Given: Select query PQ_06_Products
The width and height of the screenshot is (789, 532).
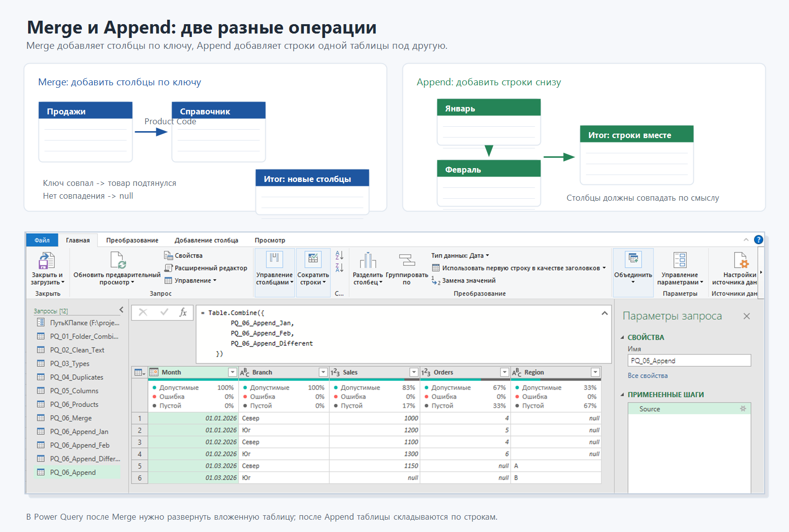Looking at the screenshot, I should click(78, 404).
